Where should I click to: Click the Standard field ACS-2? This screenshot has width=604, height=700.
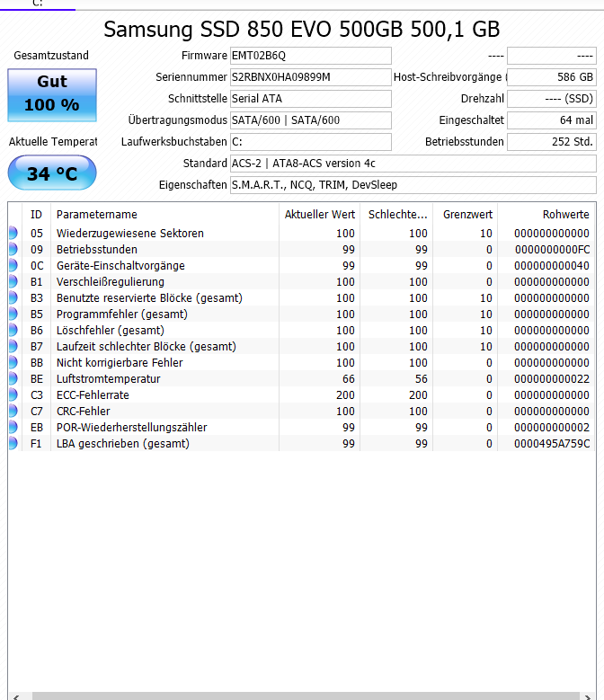pos(413,164)
